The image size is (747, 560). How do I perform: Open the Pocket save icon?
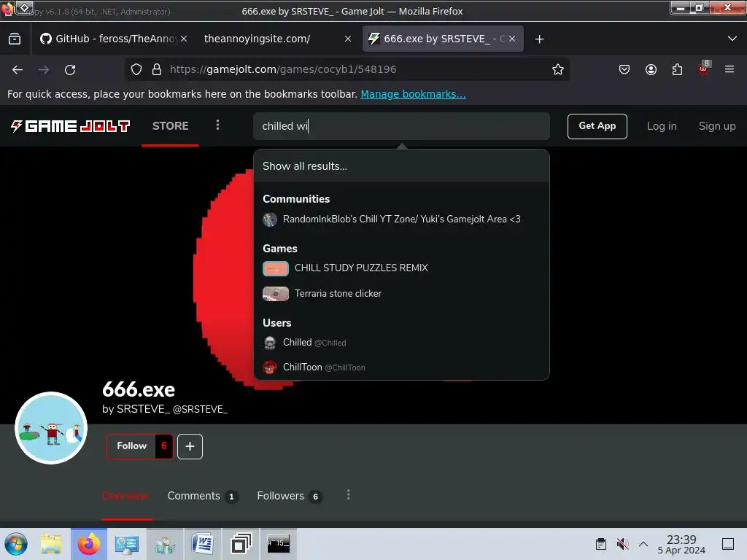624,69
